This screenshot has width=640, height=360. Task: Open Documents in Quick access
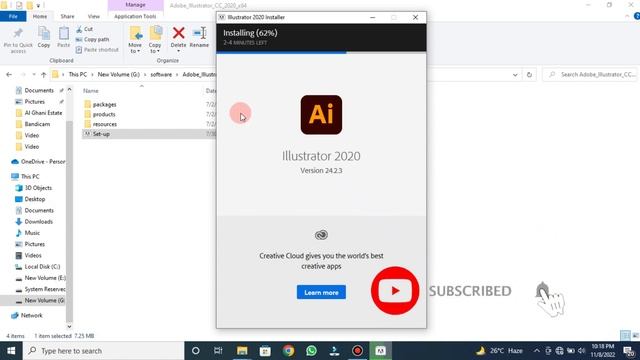39,90
